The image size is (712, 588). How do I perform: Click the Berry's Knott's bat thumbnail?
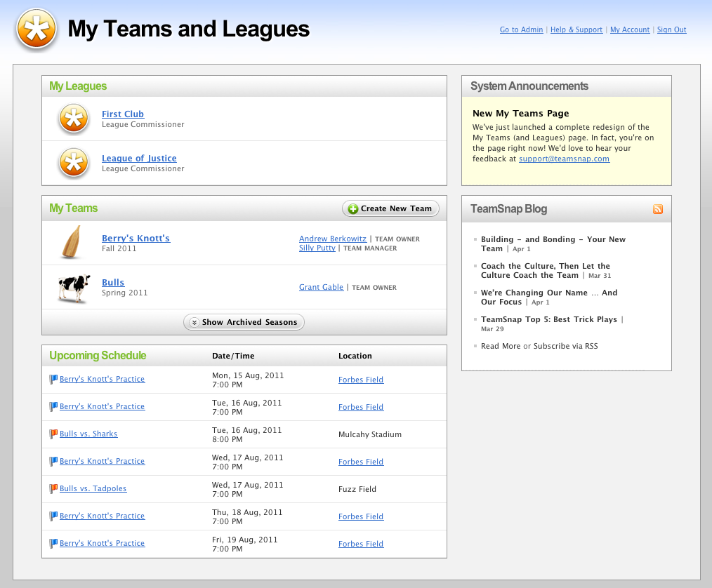pyautogui.click(x=73, y=242)
